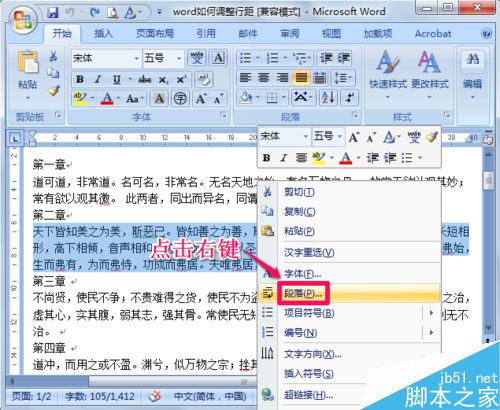Screen dimensions: 500x410
Task: Justify text in ribbon paragraph group
Action: click(x=301, y=78)
